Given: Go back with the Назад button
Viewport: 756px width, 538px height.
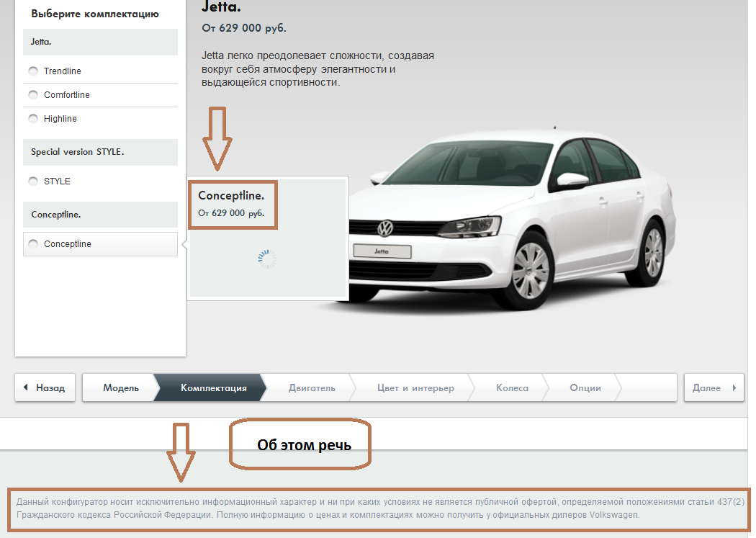Looking at the screenshot, I should point(45,387).
